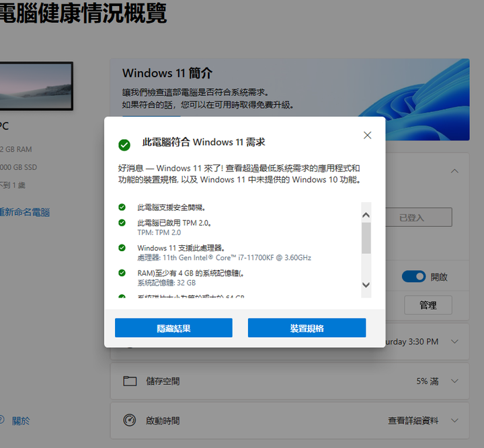484x448 pixels.
Task: Click the Windows 11 支援此處理器 result text
Action: (x=182, y=248)
